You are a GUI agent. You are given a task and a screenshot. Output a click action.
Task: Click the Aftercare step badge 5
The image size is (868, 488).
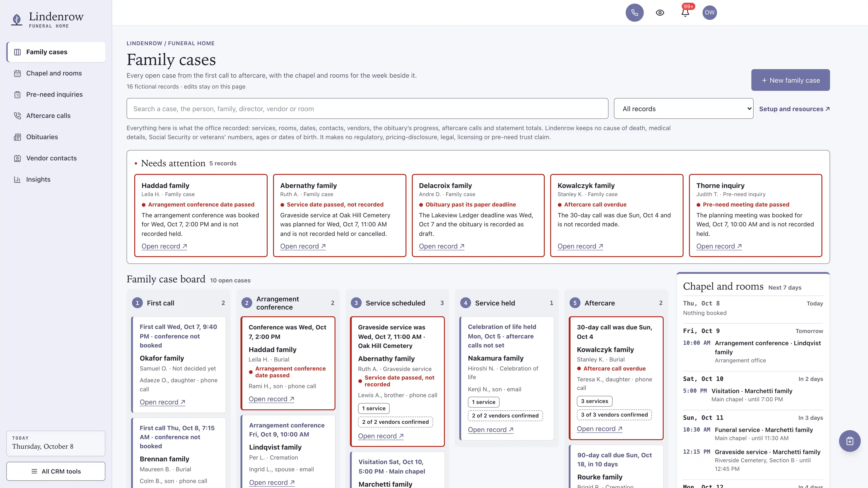pyautogui.click(x=575, y=303)
